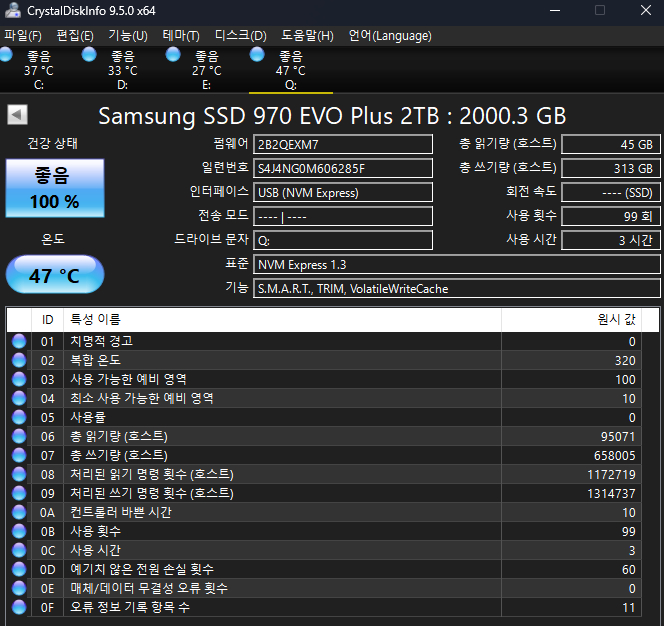
Task: Click the previous disk arrow button
Action: pyautogui.click(x=17, y=115)
